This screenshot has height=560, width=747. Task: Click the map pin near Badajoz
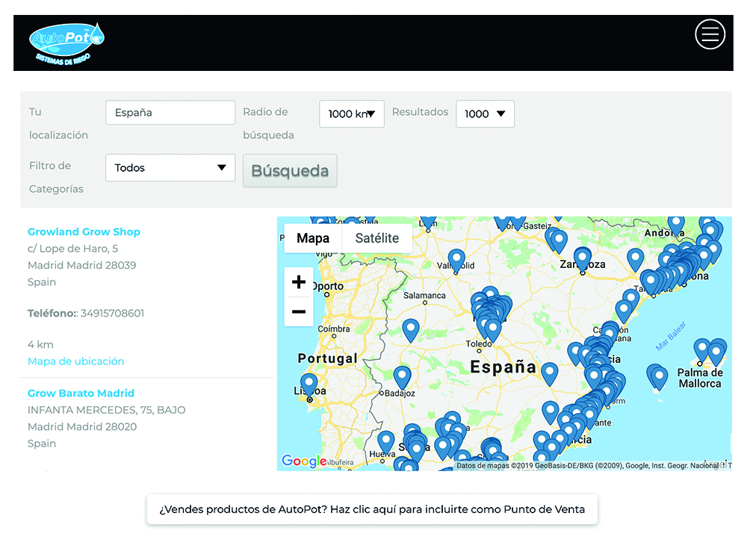[403, 376]
